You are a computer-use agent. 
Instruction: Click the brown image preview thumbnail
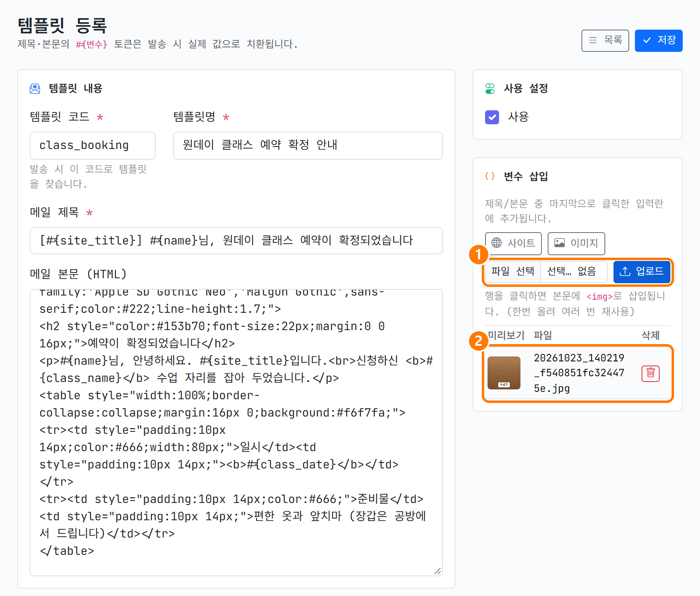pos(504,373)
